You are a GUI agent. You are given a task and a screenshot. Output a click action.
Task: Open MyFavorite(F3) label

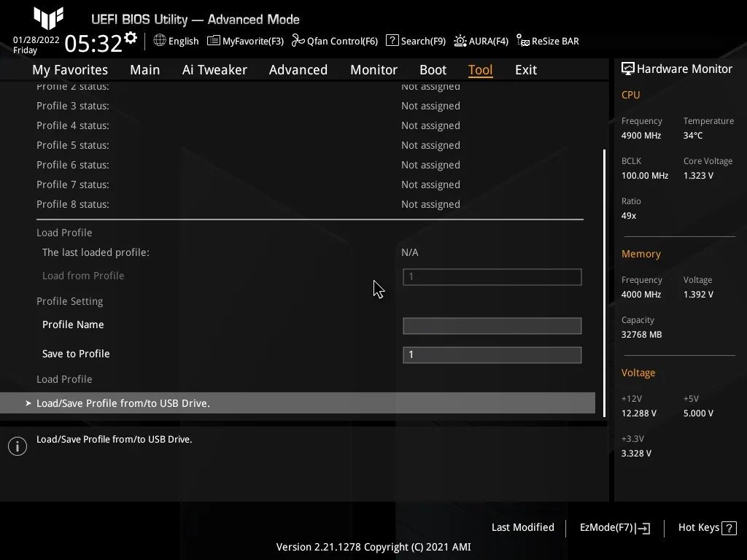tap(253, 41)
